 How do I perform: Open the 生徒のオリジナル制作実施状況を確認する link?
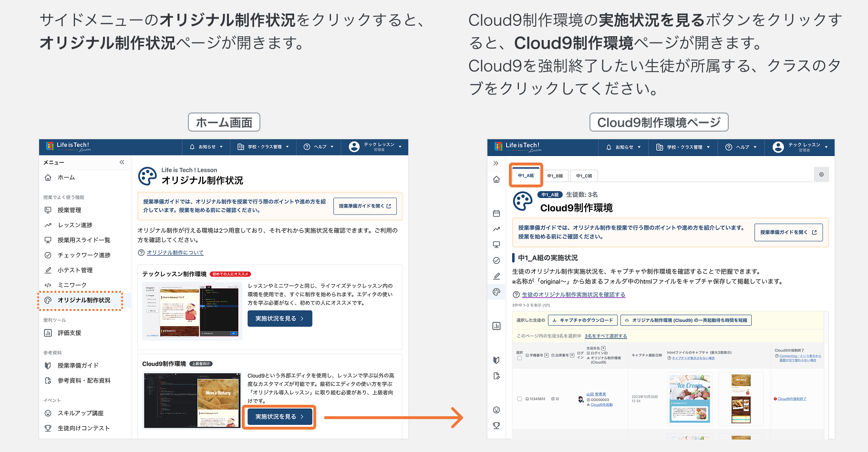tap(573, 295)
